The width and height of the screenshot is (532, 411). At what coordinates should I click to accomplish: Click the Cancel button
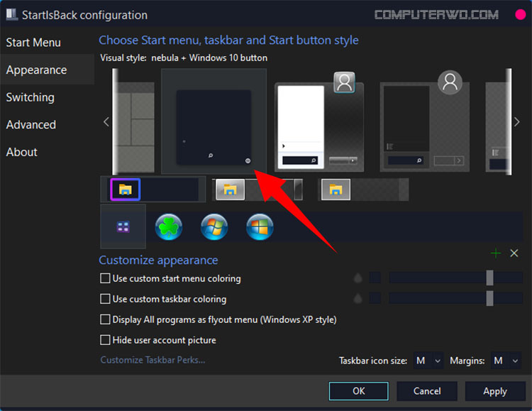(x=427, y=391)
